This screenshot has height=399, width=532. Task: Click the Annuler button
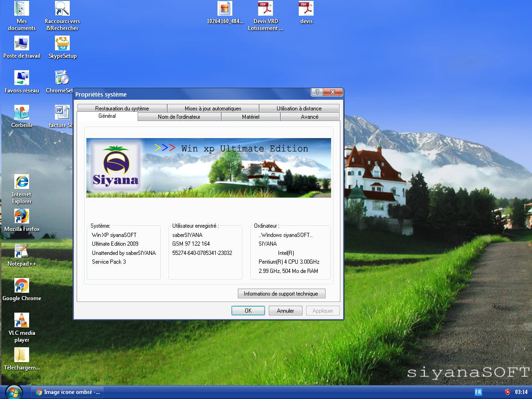285,310
